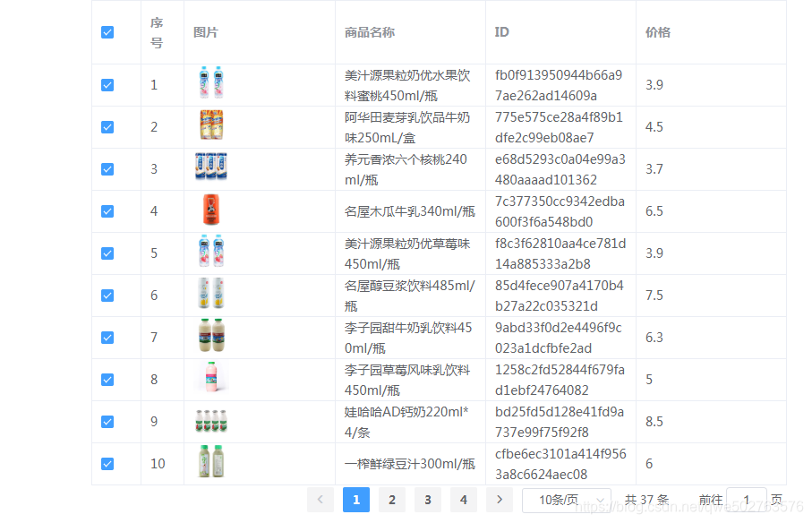Click price 6.3 in row 7
The image size is (812, 523).
click(x=654, y=338)
